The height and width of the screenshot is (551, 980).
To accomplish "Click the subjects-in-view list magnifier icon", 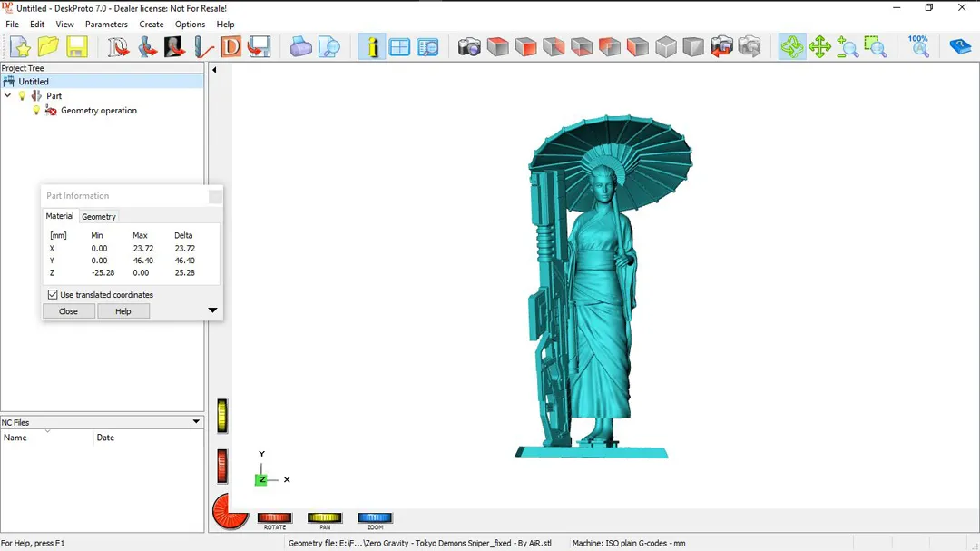I will [428, 47].
